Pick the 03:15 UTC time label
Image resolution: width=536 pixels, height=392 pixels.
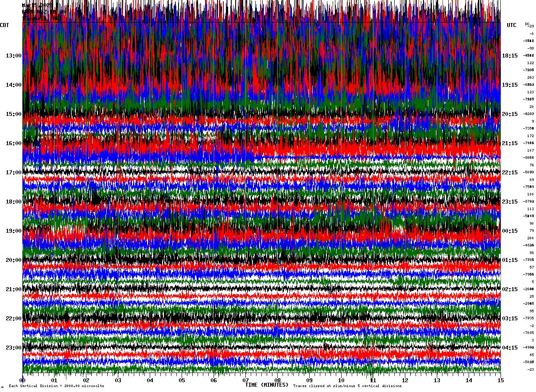[509, 319]
